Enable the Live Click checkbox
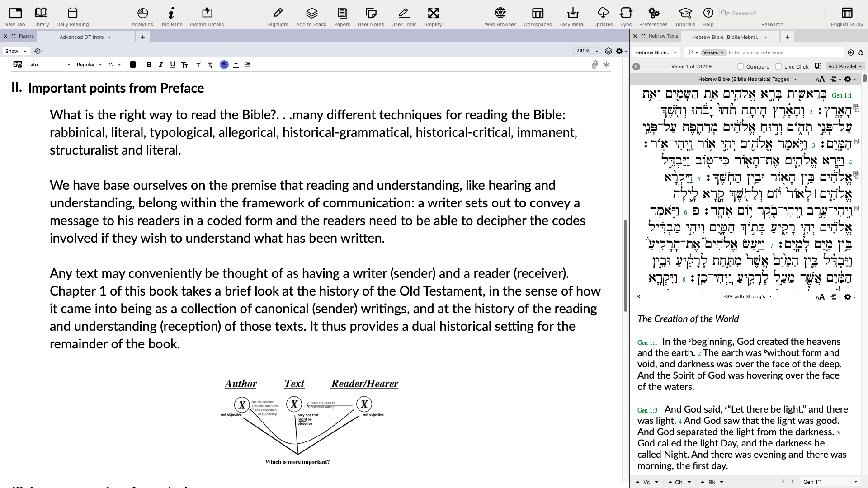Screen dimensions: 868x488 click(x=778, y=66)
